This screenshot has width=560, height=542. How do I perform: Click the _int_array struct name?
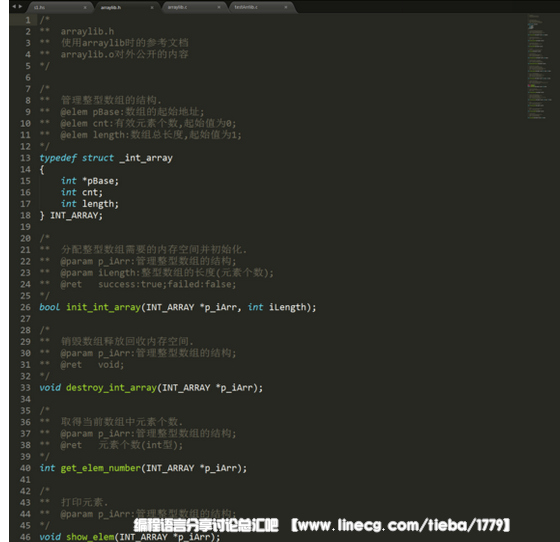coord(146,158)
